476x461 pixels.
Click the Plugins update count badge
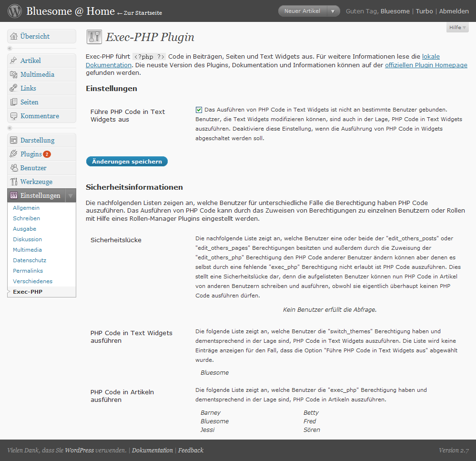coord(47,154)
